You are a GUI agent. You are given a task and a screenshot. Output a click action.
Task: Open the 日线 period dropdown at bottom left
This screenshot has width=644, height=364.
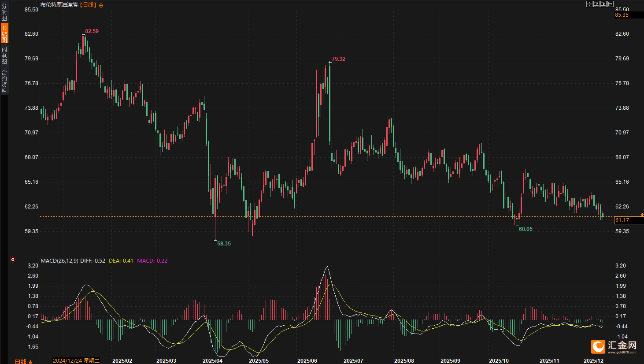point(24,361)
